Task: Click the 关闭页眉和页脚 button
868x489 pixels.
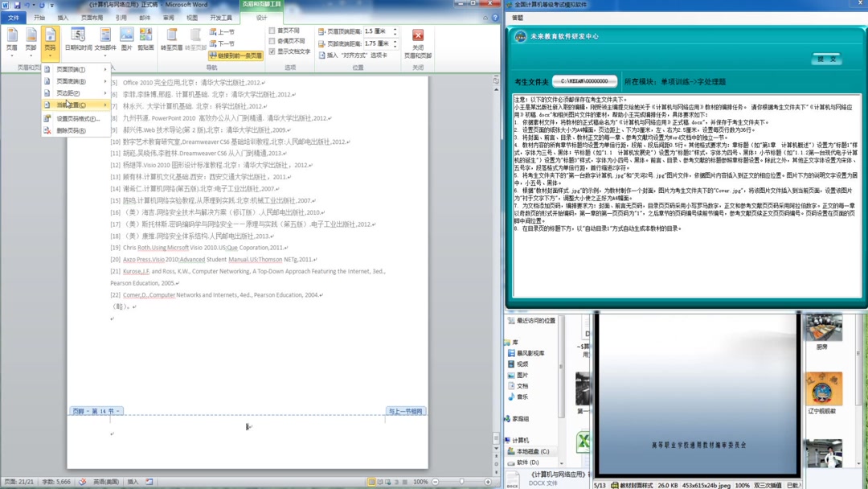Action: coord(417,42)
